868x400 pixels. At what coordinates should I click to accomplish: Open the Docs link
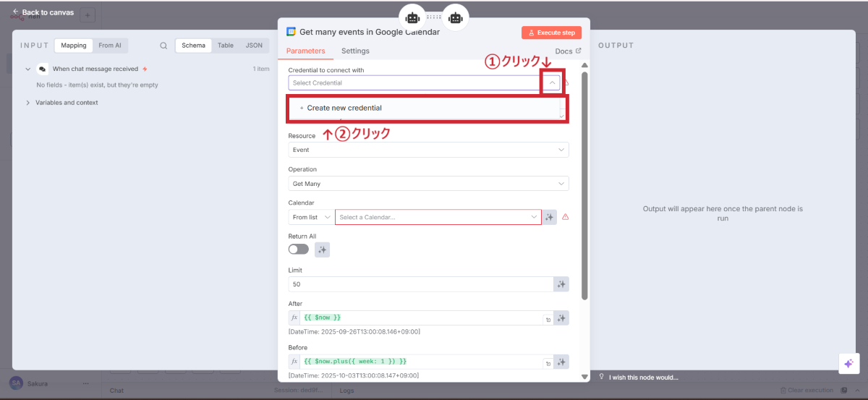click(568, 51)
